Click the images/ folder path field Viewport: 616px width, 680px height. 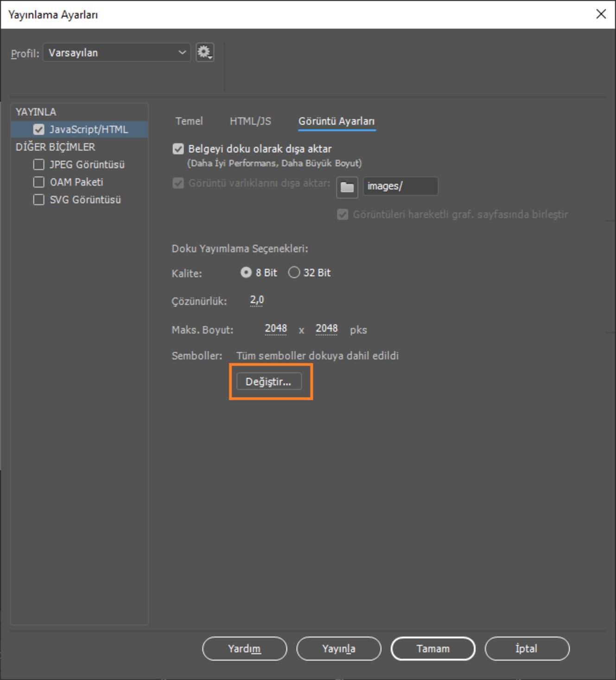[x=400, y=186]
